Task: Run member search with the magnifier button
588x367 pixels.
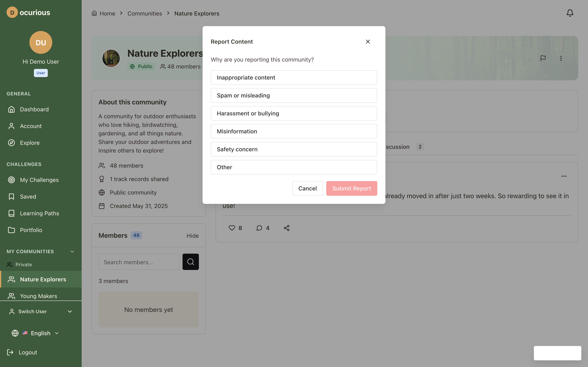Action: point(190,262)
